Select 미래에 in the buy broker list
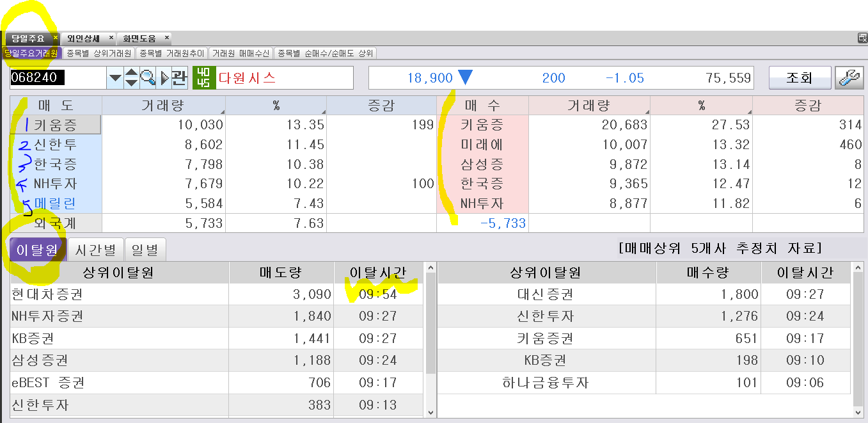868x423 pixels. 483,145
